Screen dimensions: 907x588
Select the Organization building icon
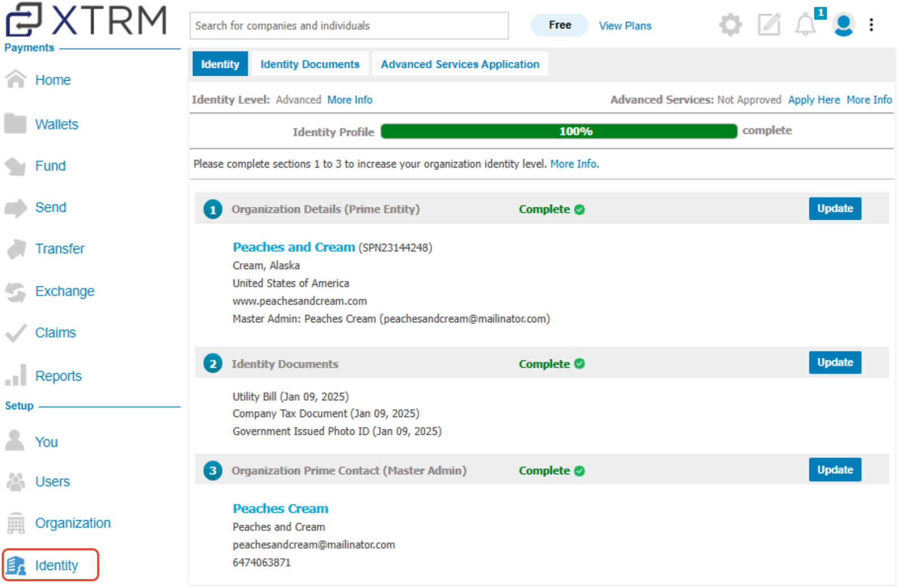[x=16, y=523]
